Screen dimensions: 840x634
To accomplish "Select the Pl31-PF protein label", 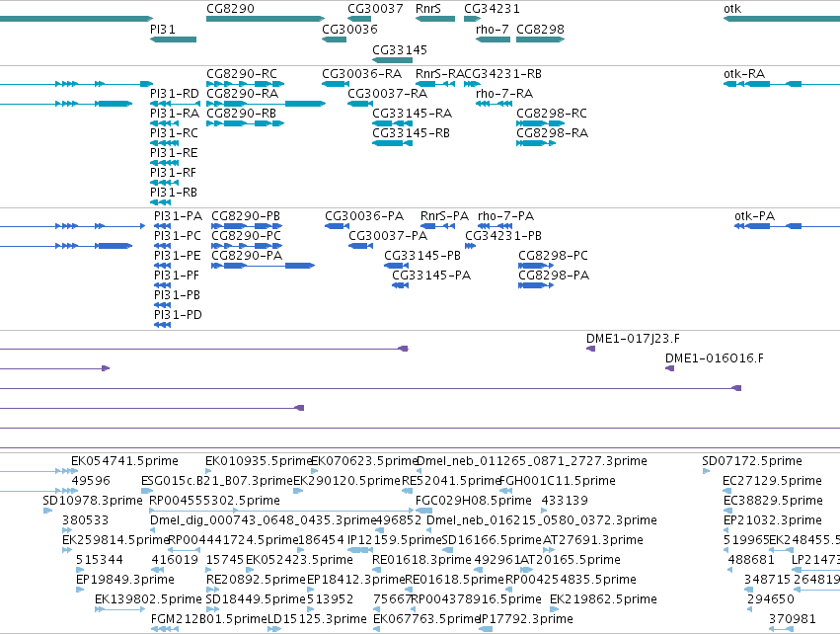I will click(177, 276).
